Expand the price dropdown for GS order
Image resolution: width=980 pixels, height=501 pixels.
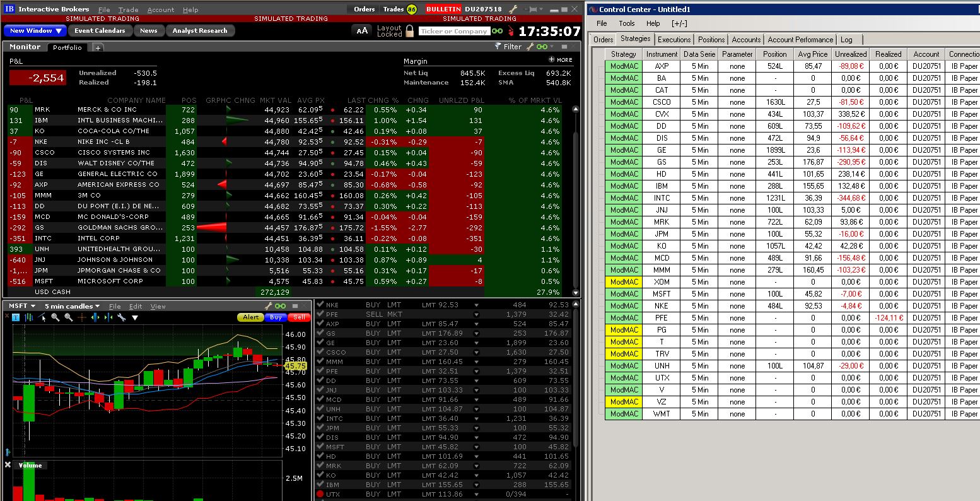click(x=477, y=334)
